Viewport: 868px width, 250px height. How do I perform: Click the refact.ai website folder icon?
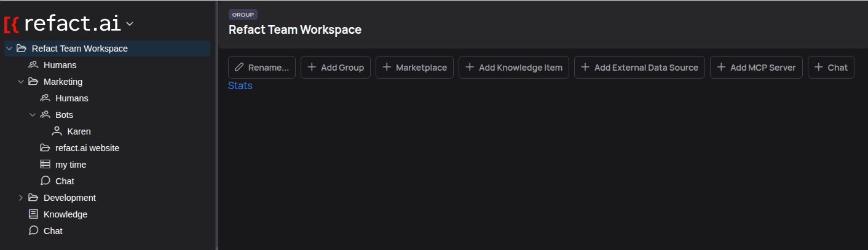click(x=45, y=148)
